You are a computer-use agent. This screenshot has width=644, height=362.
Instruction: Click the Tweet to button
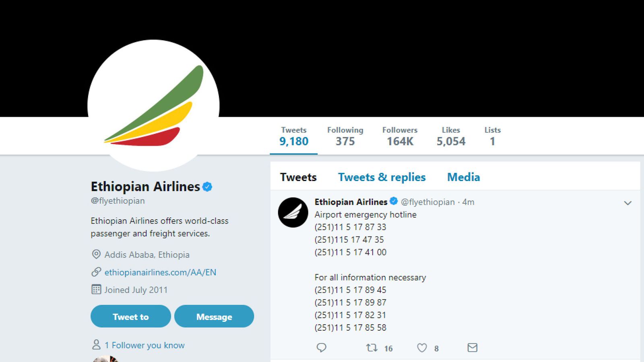pyautogui.click(x=131, y=317)
